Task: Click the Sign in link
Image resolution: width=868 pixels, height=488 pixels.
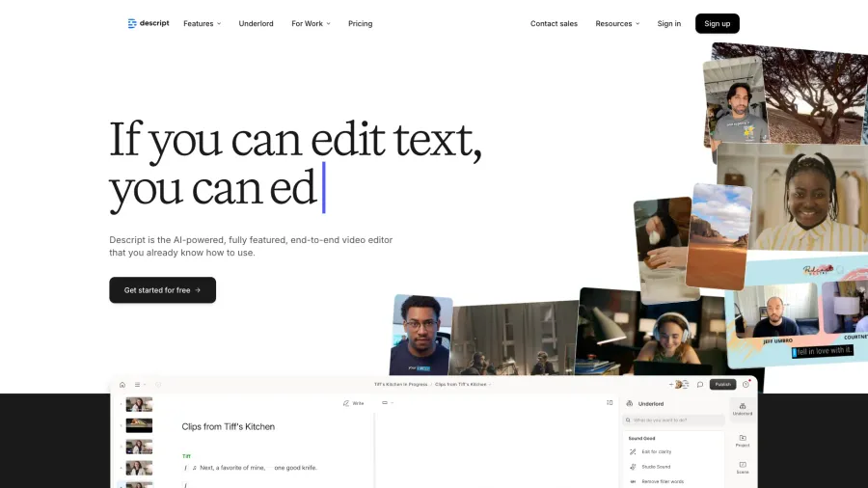Action: (x=668, y=23)
